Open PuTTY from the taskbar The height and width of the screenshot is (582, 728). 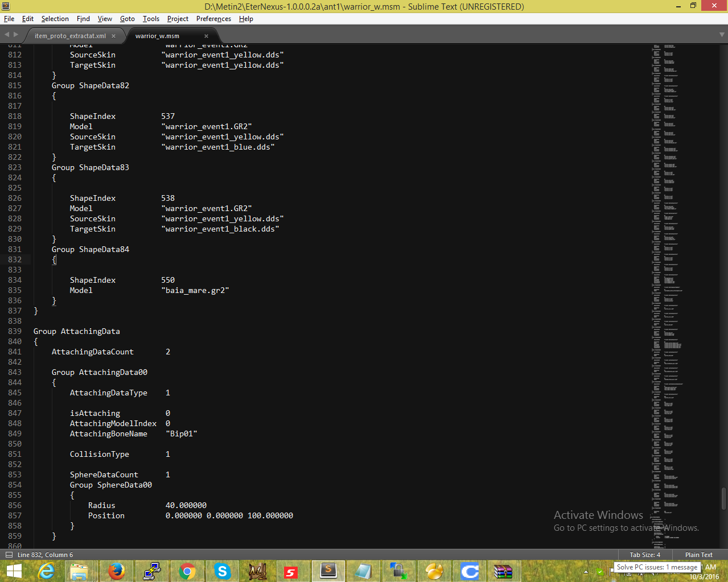[x=151, y=571]
